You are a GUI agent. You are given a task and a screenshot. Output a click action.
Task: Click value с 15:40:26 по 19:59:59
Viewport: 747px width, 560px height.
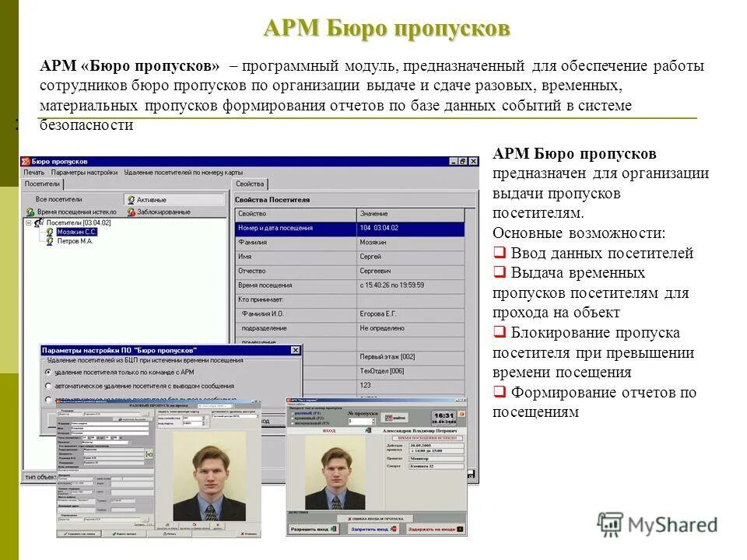point(392,285)
